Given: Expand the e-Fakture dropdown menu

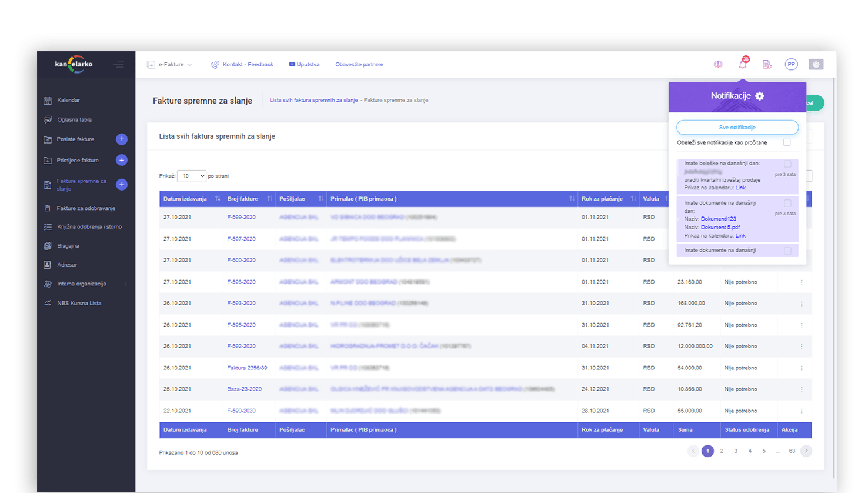Looking at the screenshot, I should [x=170, y=65].
